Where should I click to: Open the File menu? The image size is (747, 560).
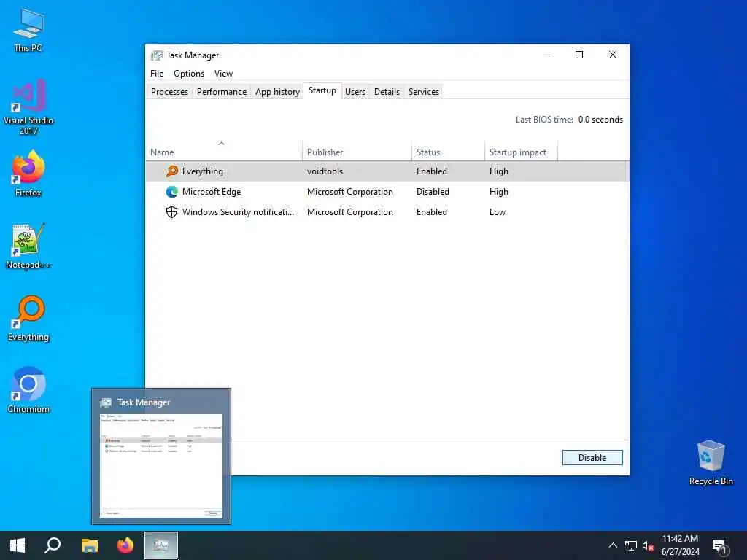click(x=157, y=74)
